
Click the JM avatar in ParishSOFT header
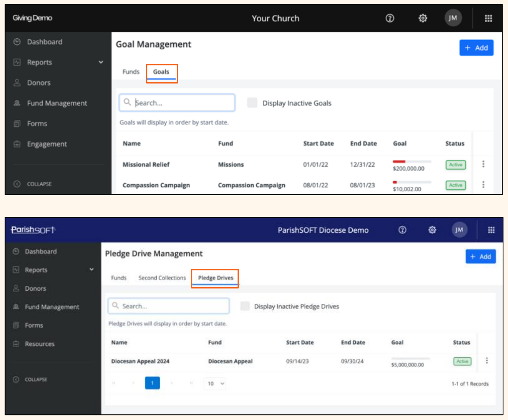click(x=459, y=230)
